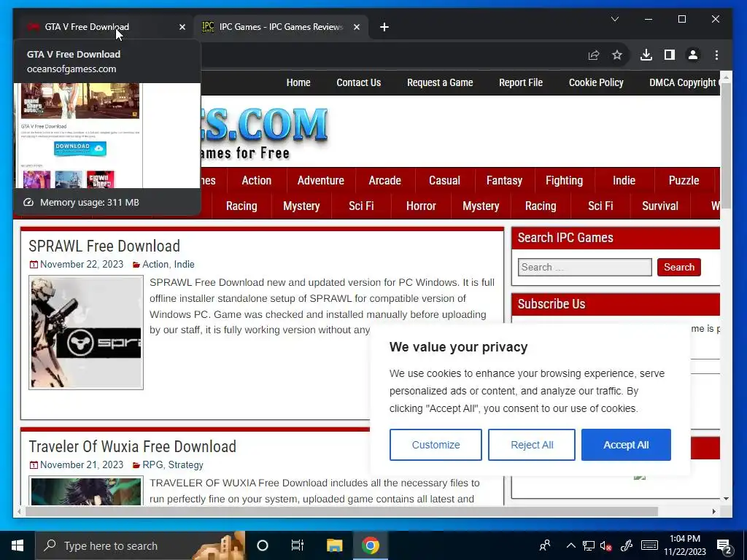Open the DMCA Copyright link
Screen dimensions: 747x560
point(684,82)
